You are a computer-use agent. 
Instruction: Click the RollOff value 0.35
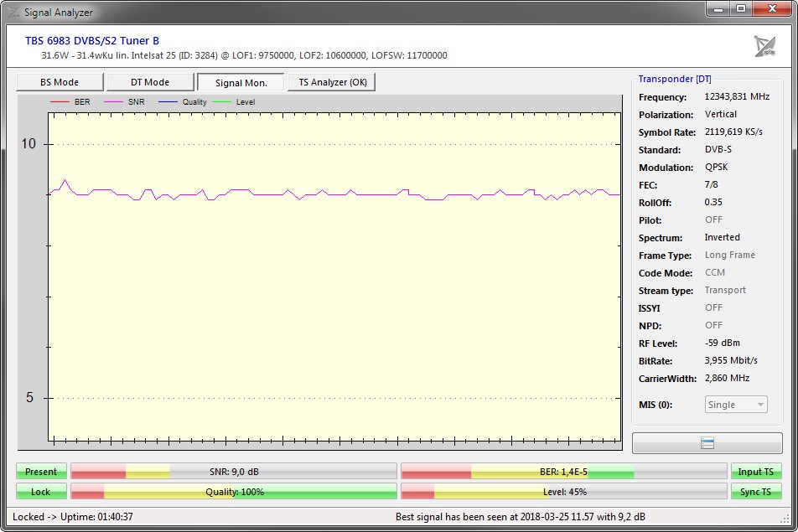click(x=713, y=202)
